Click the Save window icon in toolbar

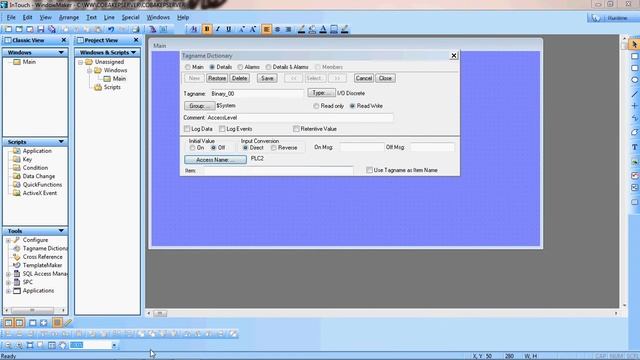(40, 29)
